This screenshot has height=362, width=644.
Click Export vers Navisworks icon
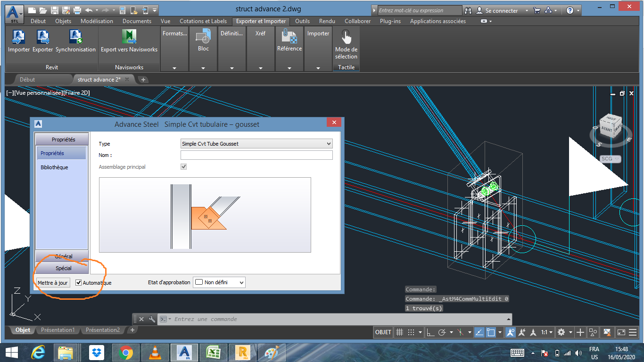[x=129, y=37]
